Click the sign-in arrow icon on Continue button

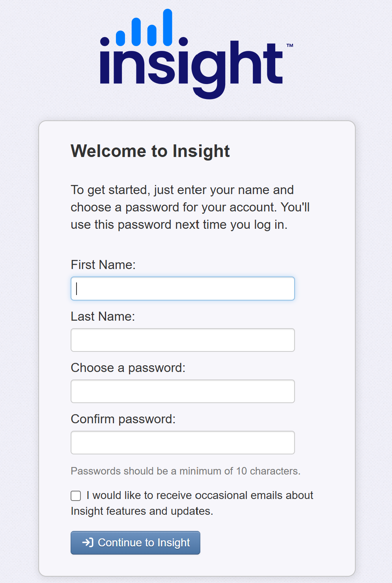88,542
